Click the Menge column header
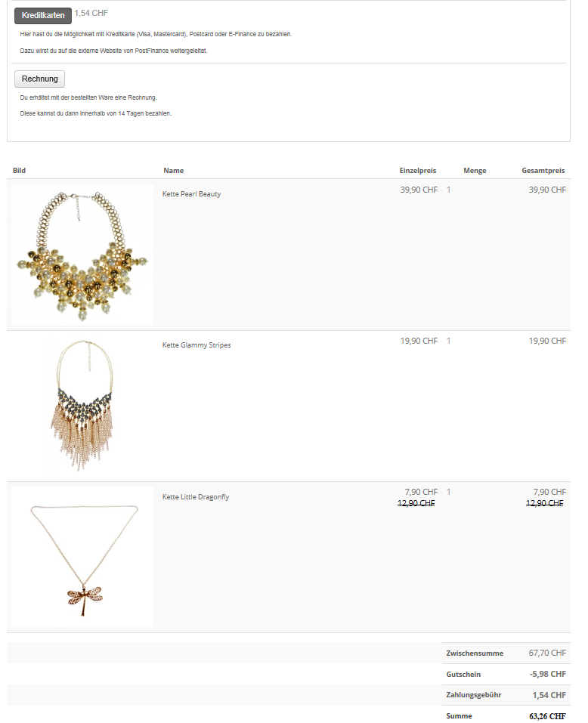588x723 pixels. [475, 171]
